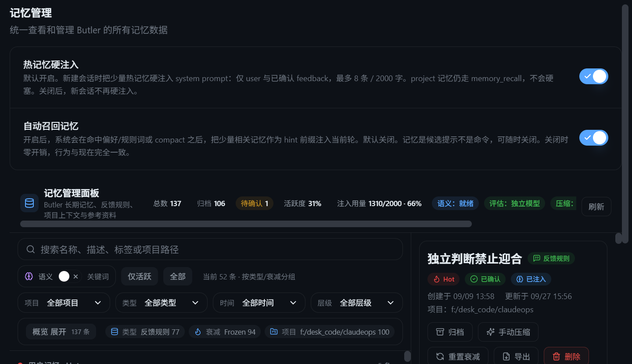Select the 全部 filter button
The height and width of the screenshot is (364, 632).
(178, 276)
